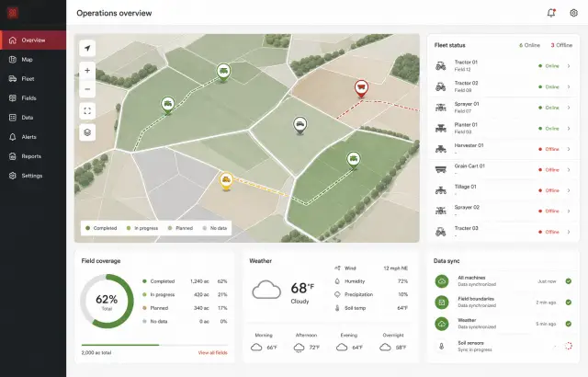Click View all fields link
This screenshot has width=588, height=377.
point(212,352)
